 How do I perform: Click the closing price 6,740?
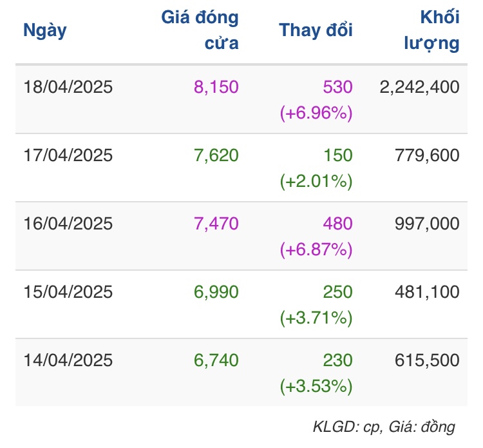point(216,360)
